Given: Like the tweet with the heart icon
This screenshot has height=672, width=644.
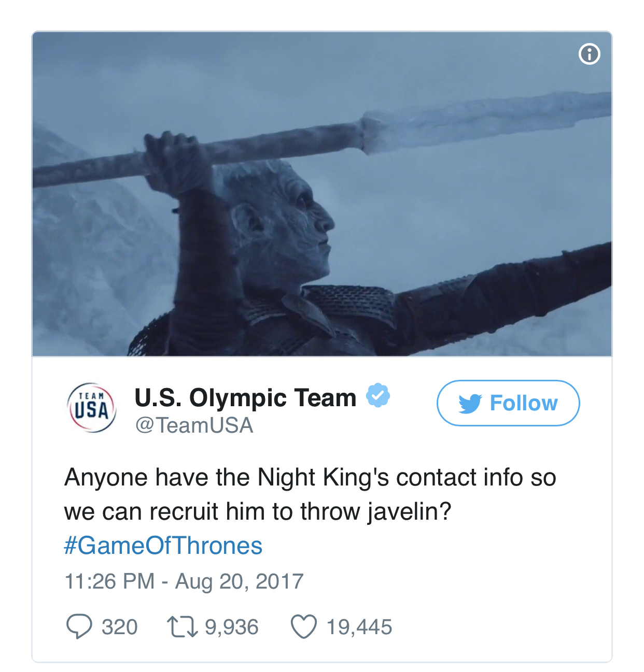Looking at the screenshot, I should (303, 626).
